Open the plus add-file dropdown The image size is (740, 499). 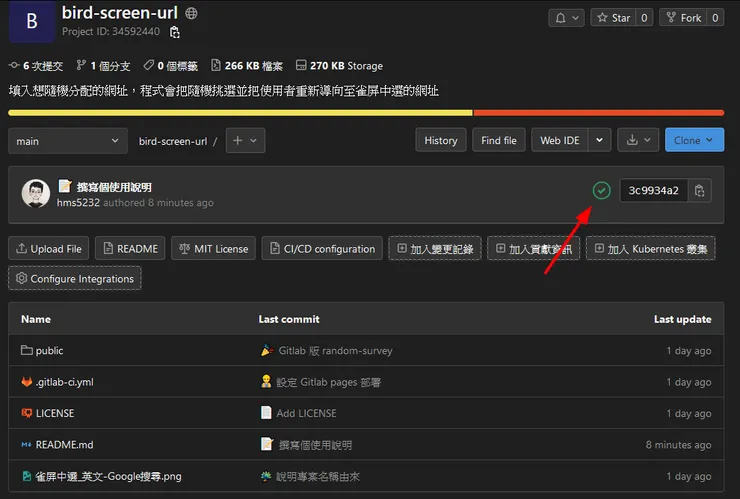tap(245, 141)
